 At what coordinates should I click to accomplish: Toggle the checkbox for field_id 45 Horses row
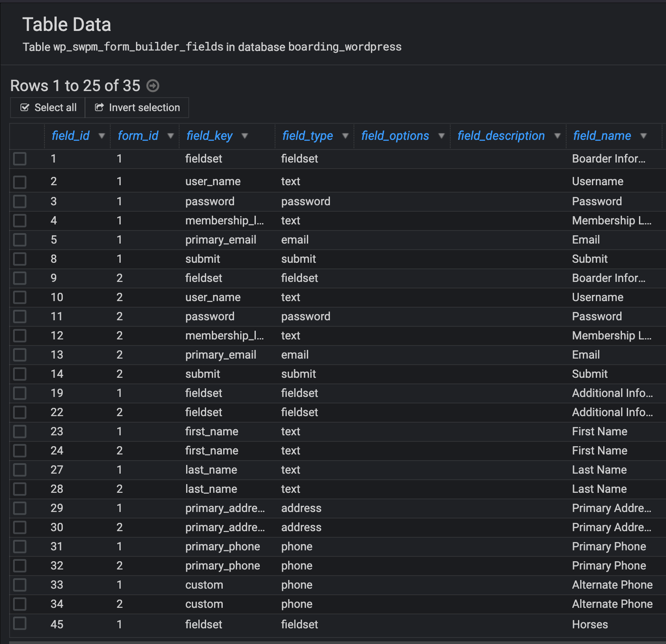pyautogui.click(x=20, y=624)
